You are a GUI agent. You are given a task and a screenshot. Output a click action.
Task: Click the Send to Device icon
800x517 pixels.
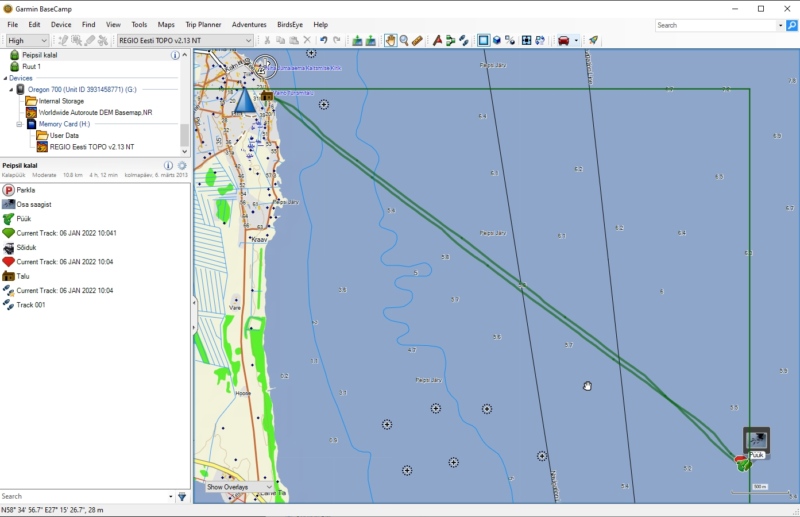[x=357, y=40]
